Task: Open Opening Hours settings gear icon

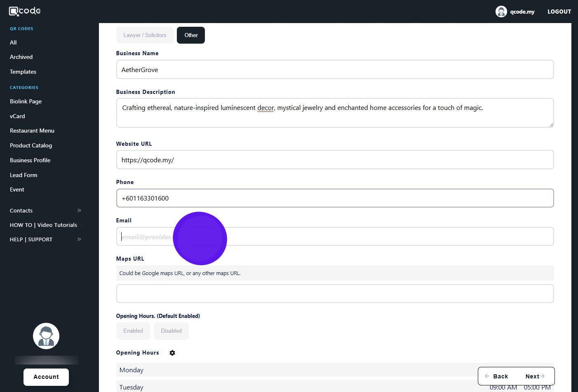Action: [172, 353]
